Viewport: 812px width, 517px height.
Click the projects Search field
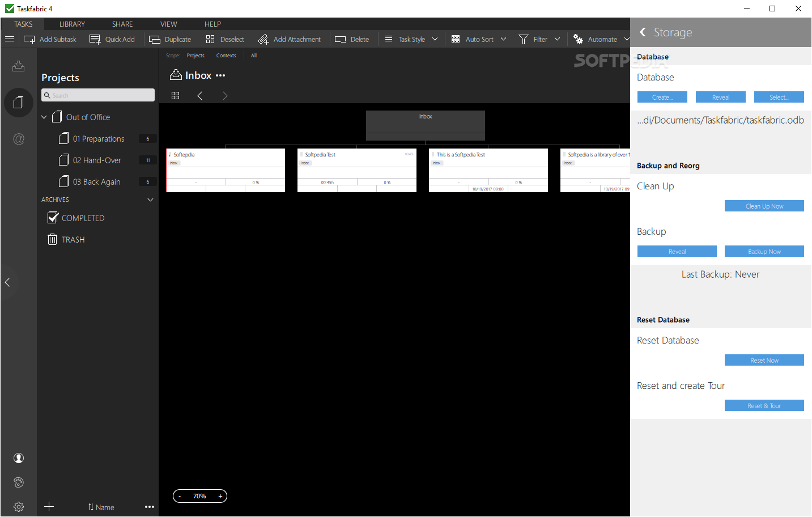[98, 95]
